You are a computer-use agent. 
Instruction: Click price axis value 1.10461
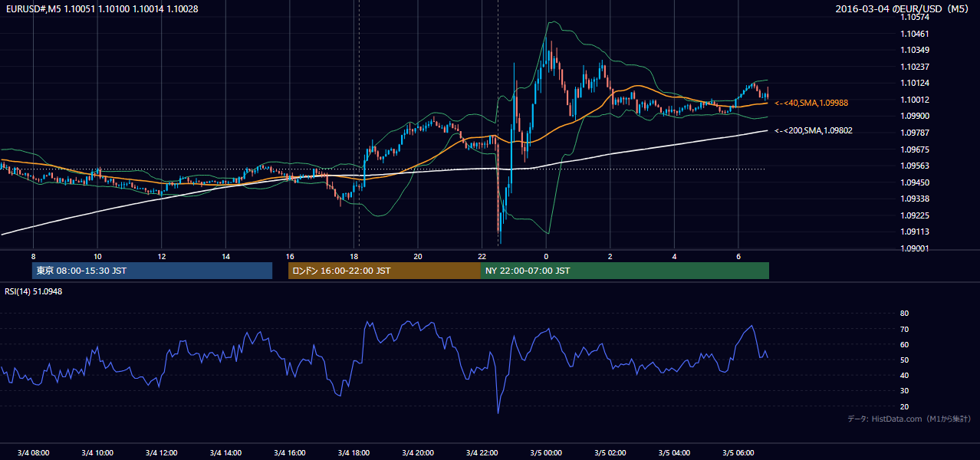[914, 34]
